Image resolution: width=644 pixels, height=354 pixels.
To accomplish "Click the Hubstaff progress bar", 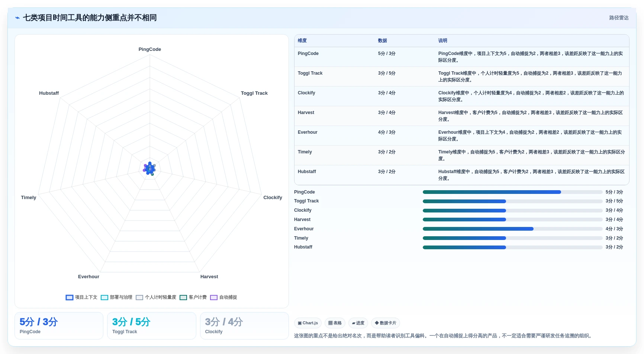I will tap(512, 247).
